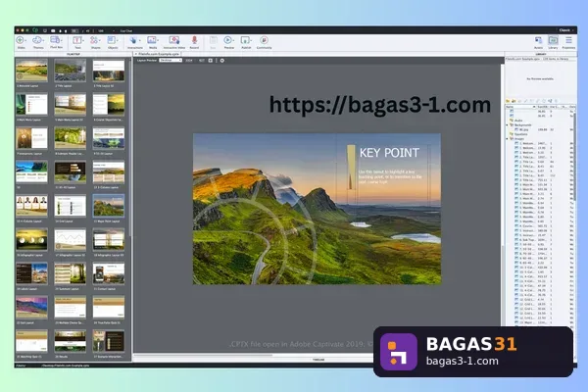The height and width of the screenshot is (392, 588).
Task: Select the Audio folder in Library
Action: point(519,121)
